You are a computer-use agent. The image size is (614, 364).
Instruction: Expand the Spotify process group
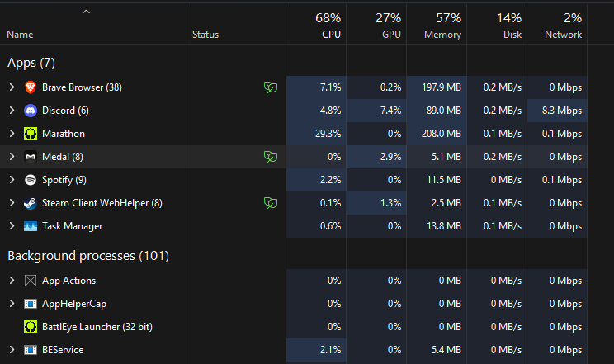(x=12, y=179)
